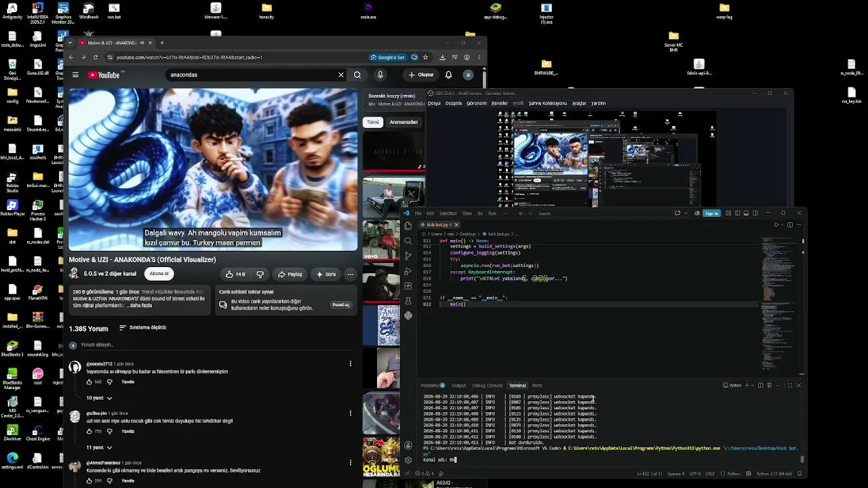This screenshot has width=868, height=488.
Task: Open the VS Code Selection menu
Action: pos(448,213)
